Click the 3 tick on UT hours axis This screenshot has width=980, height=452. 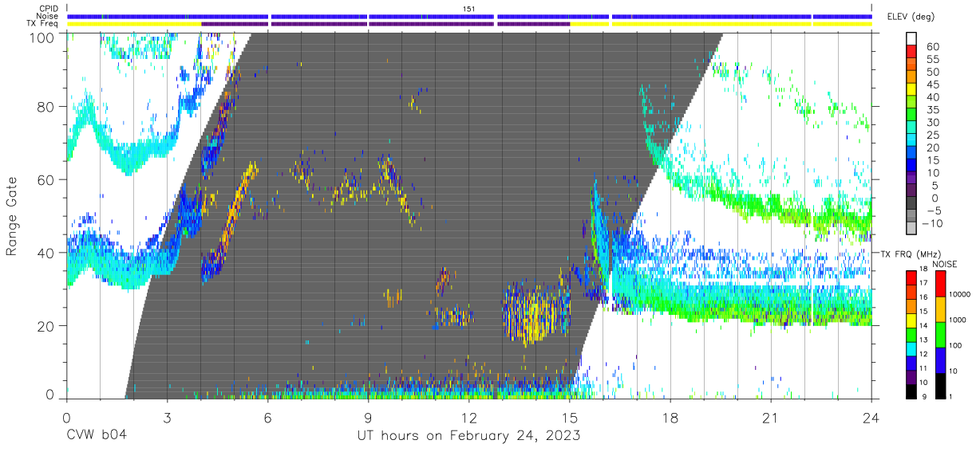[167, 417]
